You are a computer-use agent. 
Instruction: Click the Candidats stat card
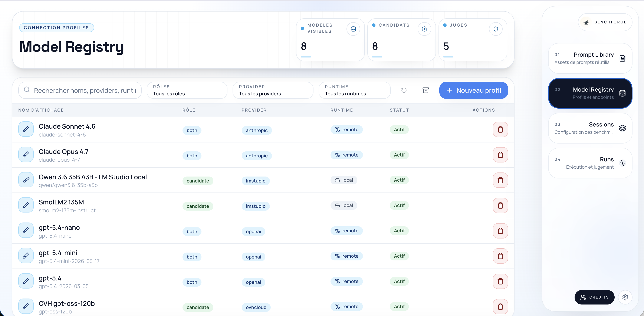401,40
